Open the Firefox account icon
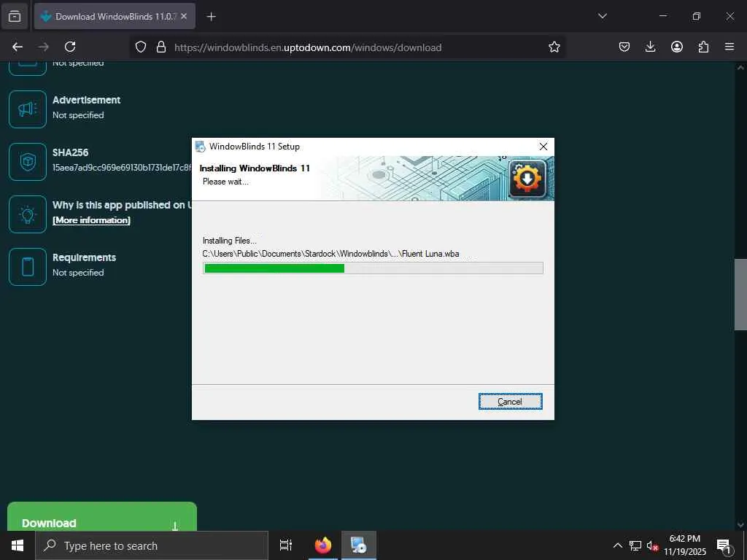Viewport: 747px width, 560px height. [677, 47]
